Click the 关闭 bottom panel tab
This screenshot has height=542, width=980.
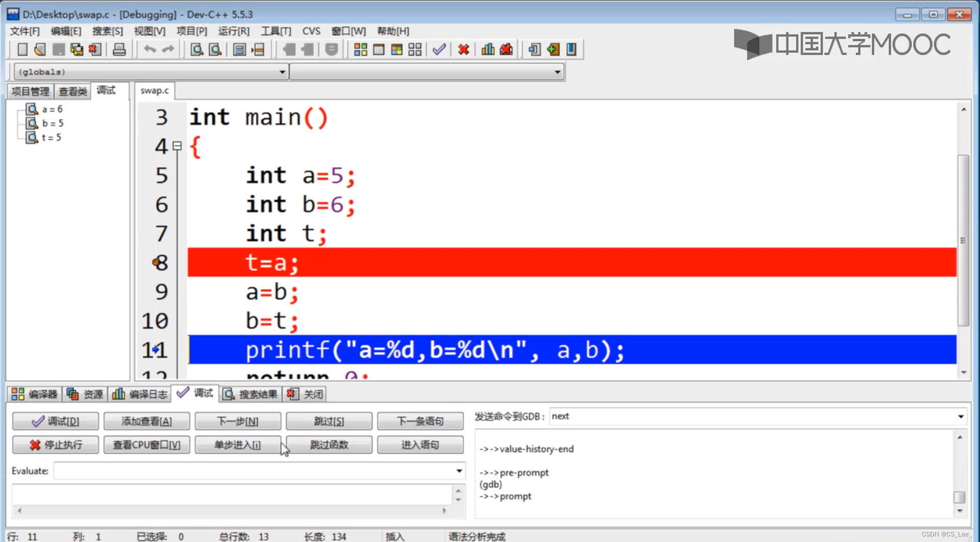point(305,394)
